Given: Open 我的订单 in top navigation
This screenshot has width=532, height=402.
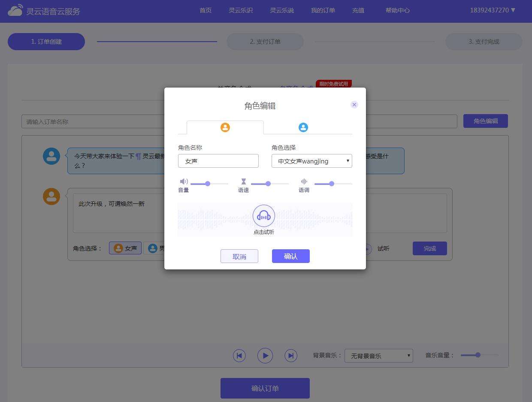Looking at the screenshot, I should point(323,10).
